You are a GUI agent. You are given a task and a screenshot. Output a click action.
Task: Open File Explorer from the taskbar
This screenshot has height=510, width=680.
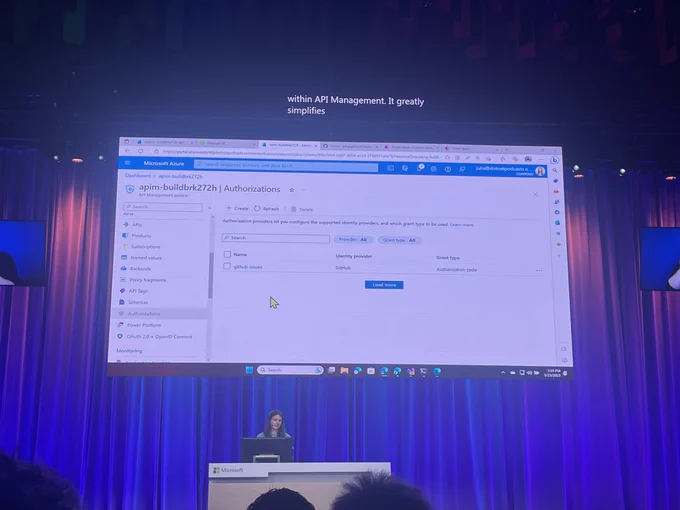(344, 370)
